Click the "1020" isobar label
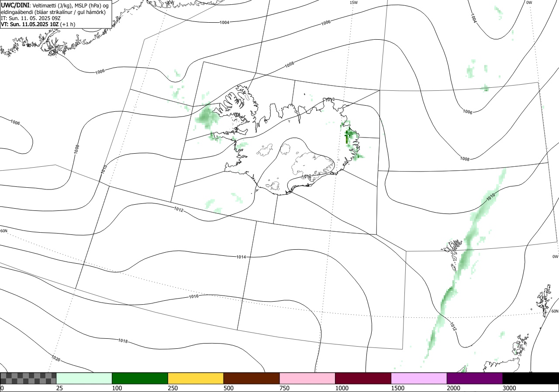This screenshot has height=392, width=559. coord(56,359)
